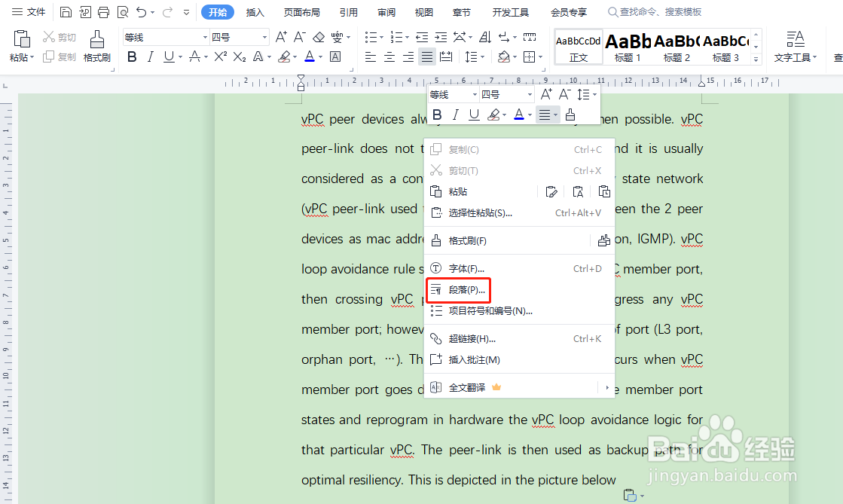Apply superscript X² formatting
Image resolution: width=843 pixels, height=504 pixels.
coord(221,57)
